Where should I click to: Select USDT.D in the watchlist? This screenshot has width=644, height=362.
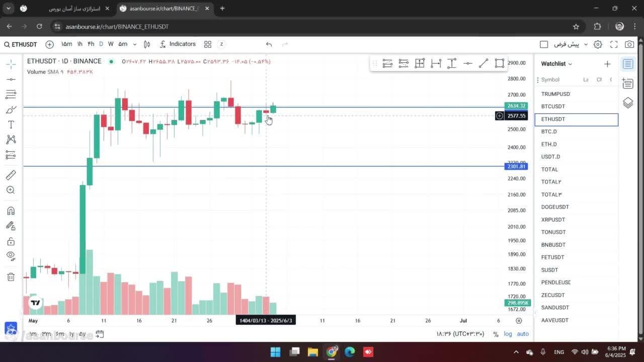(x=577, y=157)
